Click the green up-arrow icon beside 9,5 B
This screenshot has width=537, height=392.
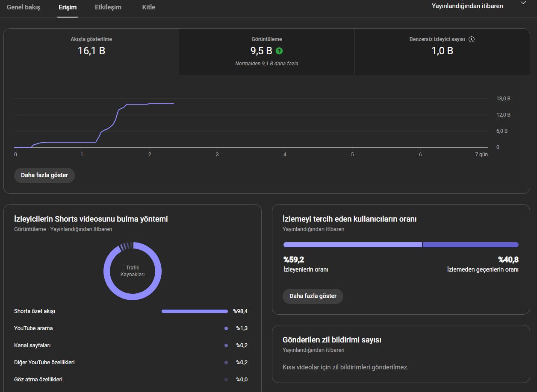click(x=279, y=51)
